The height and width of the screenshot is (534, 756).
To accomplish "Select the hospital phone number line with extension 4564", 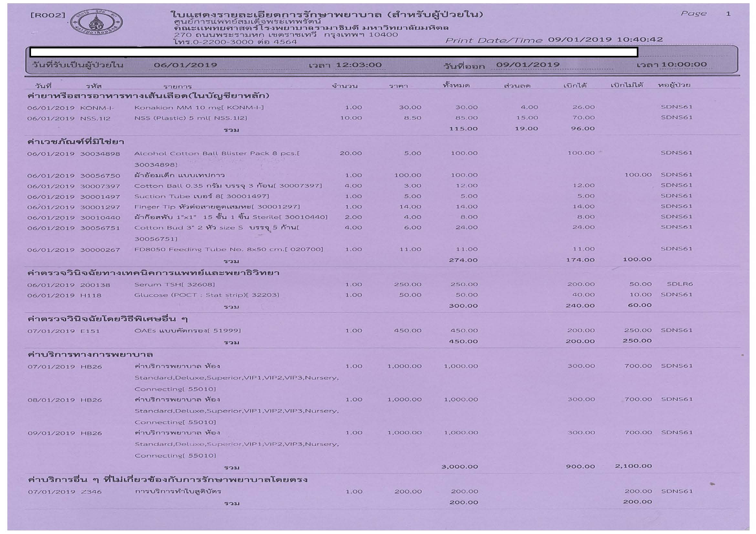I will tap(235, 42).
